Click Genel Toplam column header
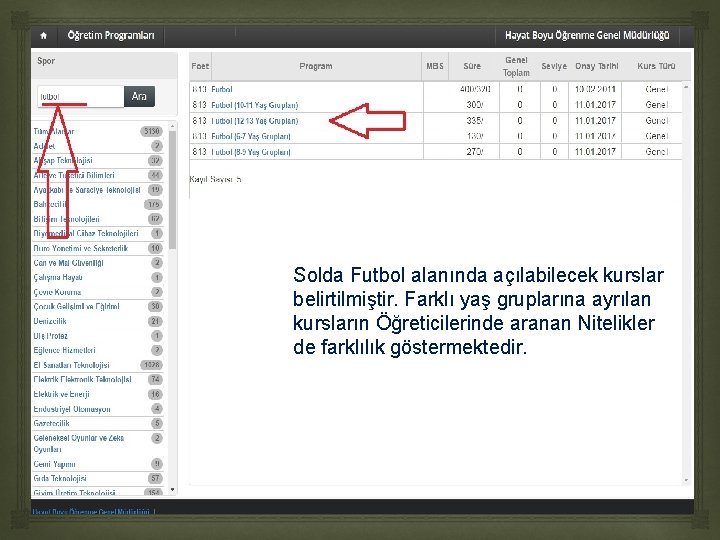720x540 pixels. pos(517,67)
